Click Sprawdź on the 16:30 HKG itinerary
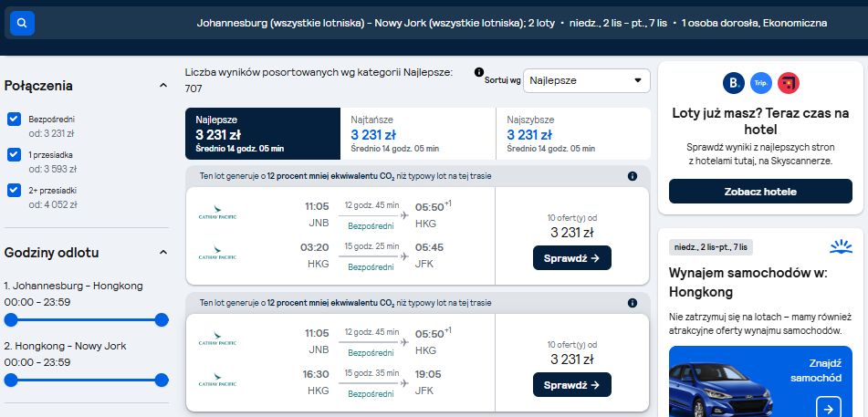The image size is (868, 417). pyautogui.click(x=572, y=385)
